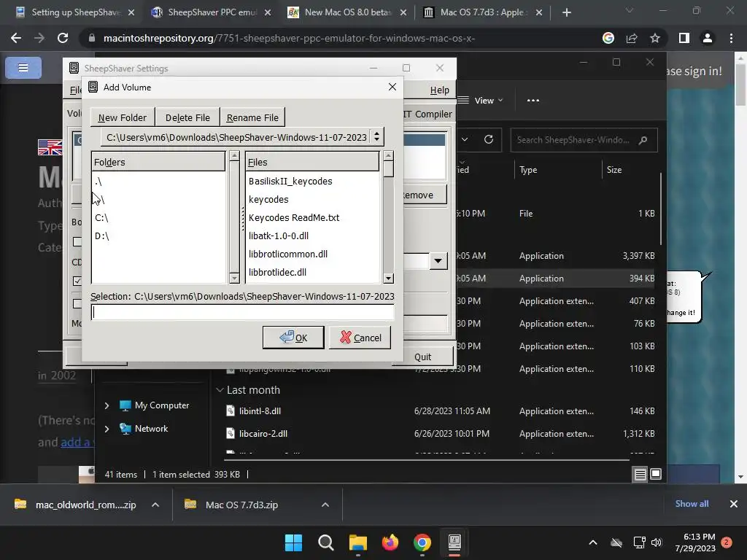
Task: Open the SheepShaver Settings combo dropdown arrow
Action: pos(438,261)
